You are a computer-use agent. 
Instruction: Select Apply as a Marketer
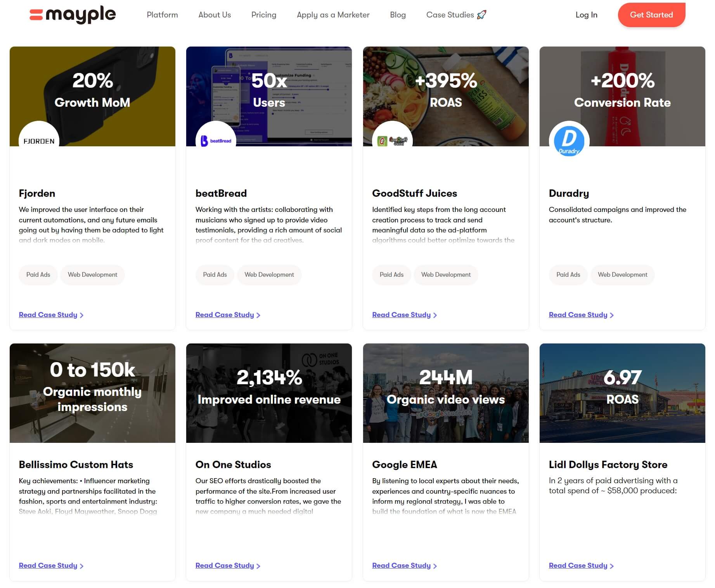coord(333,15)
